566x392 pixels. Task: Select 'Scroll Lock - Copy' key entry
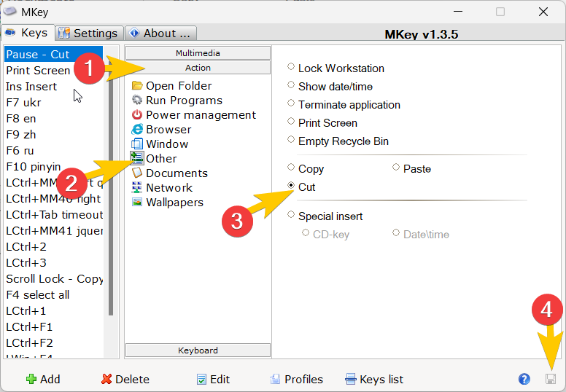[53, 279]
